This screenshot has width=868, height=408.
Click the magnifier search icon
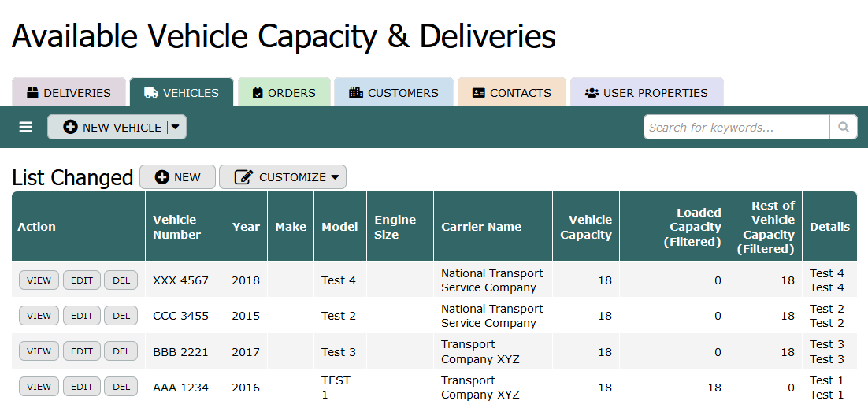click(843, 127)
